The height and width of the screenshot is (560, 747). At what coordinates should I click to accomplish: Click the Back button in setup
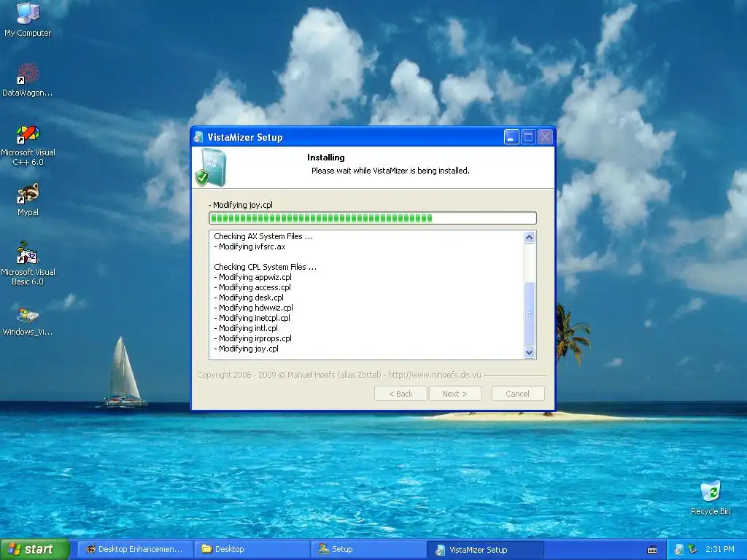click(x=400, y=394)
